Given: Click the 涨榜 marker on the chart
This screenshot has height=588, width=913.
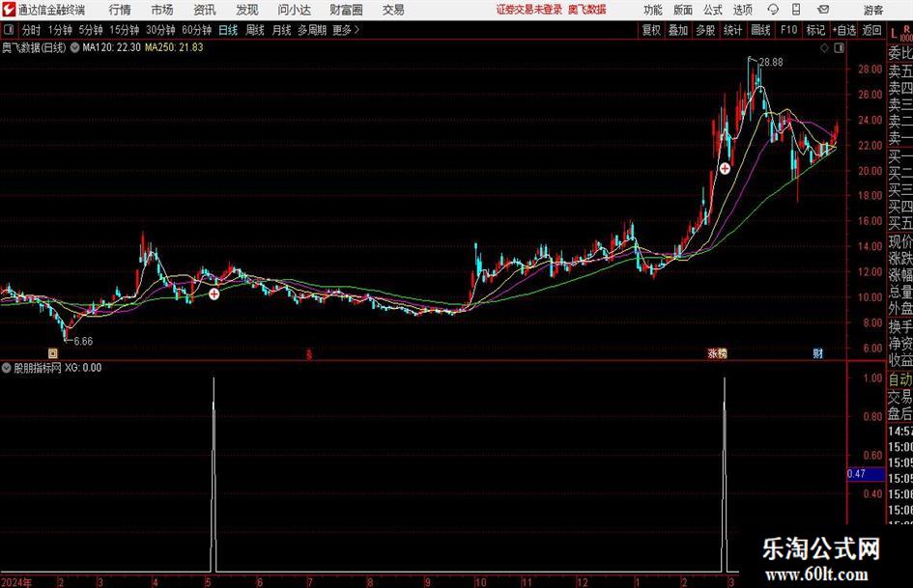Looking at the screenshot, I should (x=717, y=352).
